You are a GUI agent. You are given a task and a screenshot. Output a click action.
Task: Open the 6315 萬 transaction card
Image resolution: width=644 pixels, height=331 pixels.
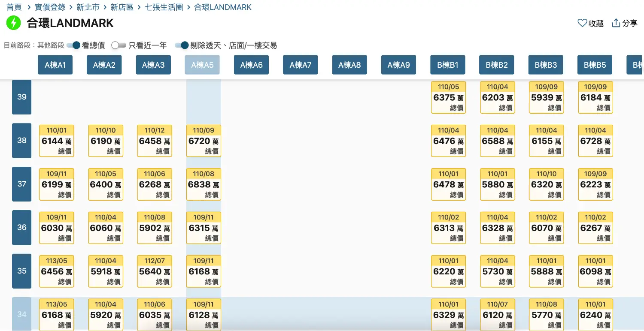[204, 228]
